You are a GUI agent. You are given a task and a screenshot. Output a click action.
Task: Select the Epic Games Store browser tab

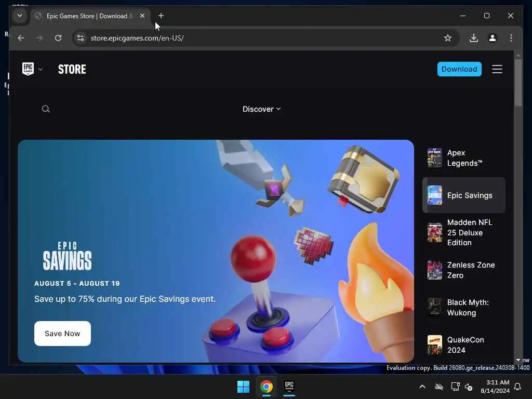pyautogui.click(x=90, y=16)
